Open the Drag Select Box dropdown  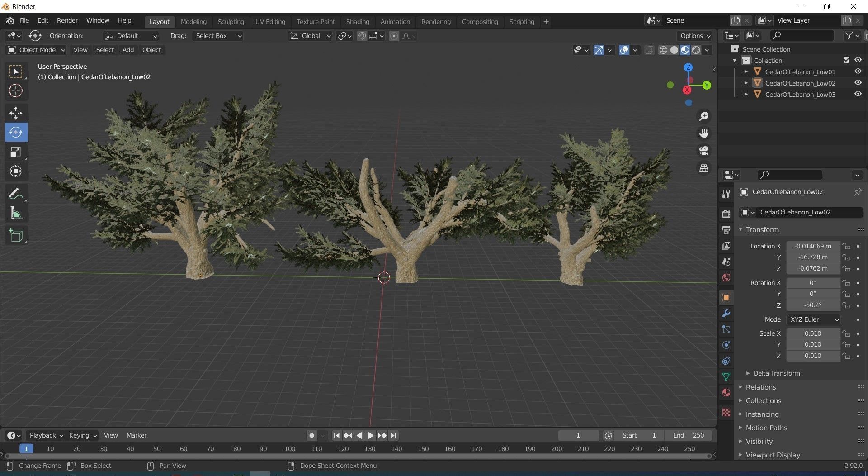218,36
